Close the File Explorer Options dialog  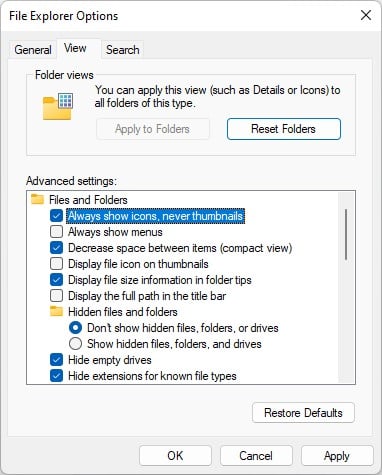pyautogui.click(x=366, y=15)
